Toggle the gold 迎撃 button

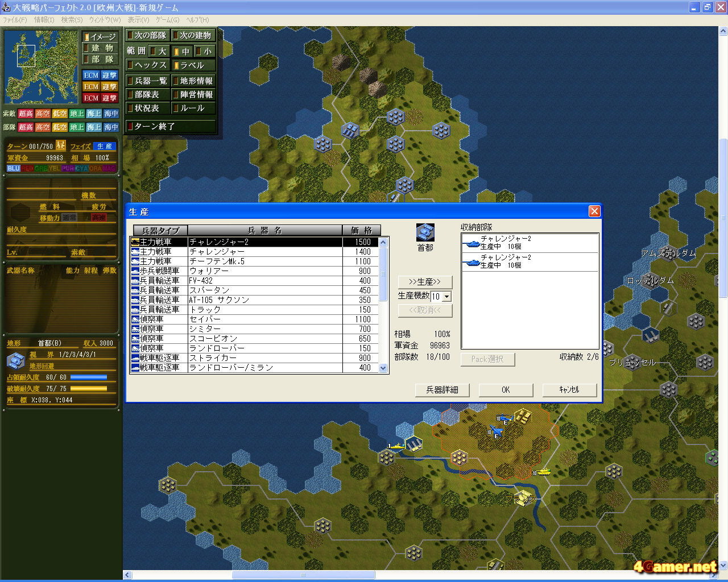(109, 86)
